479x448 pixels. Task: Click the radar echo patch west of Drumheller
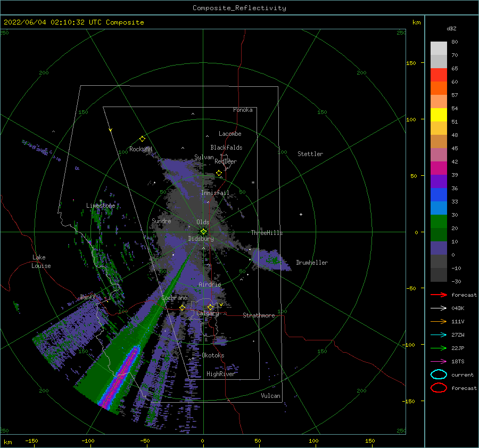[271, 259]
